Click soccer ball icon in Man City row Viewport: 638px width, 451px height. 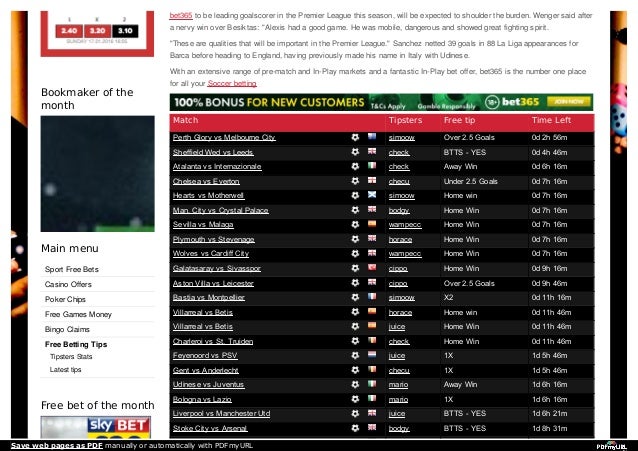(x=355, y=210)
